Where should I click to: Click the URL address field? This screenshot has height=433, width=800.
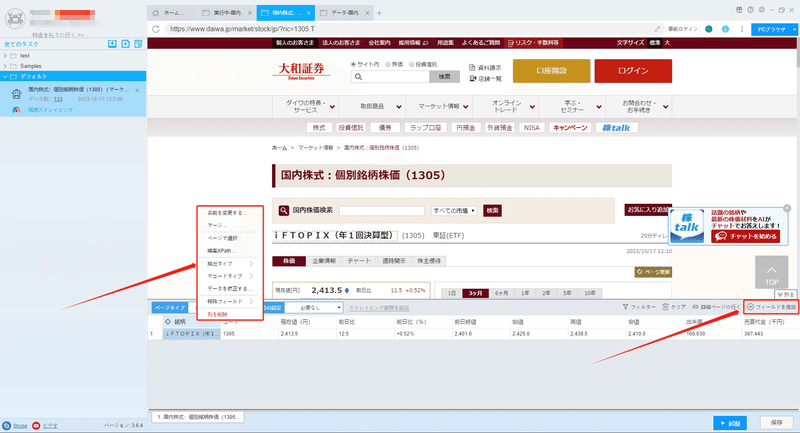tap(408, 29)
